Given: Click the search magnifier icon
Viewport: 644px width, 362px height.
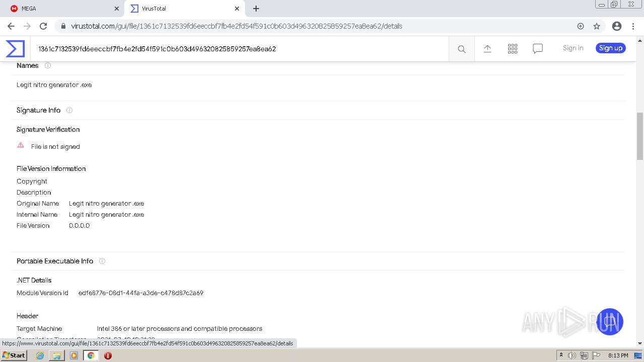Looking at the screenshot, I should (461, 49).
